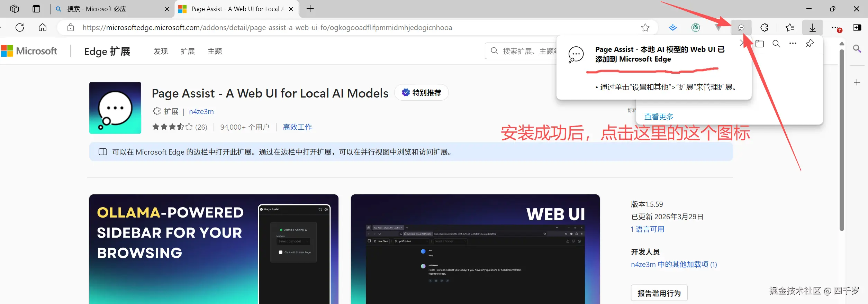Click the 已更新 2026年3月29日 text
The width and height of the screenshot is (868, 304).
(x=667, y=217)
